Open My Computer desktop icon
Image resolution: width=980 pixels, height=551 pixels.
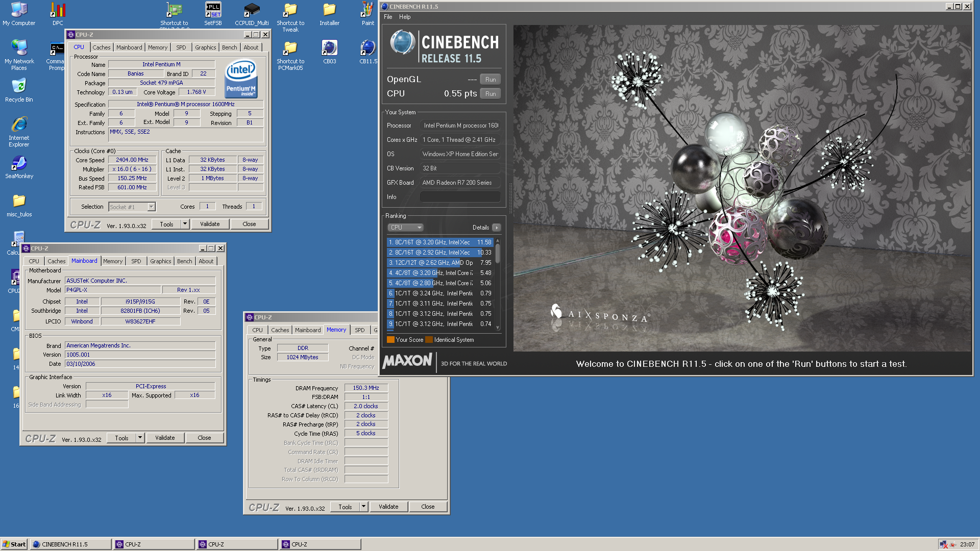click(19, 14)
